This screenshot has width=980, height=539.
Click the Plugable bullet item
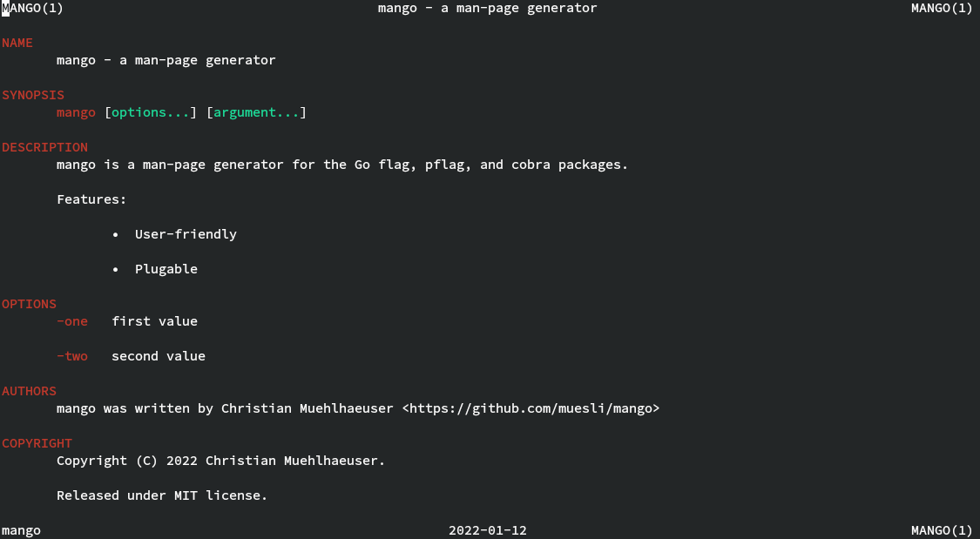166,269
